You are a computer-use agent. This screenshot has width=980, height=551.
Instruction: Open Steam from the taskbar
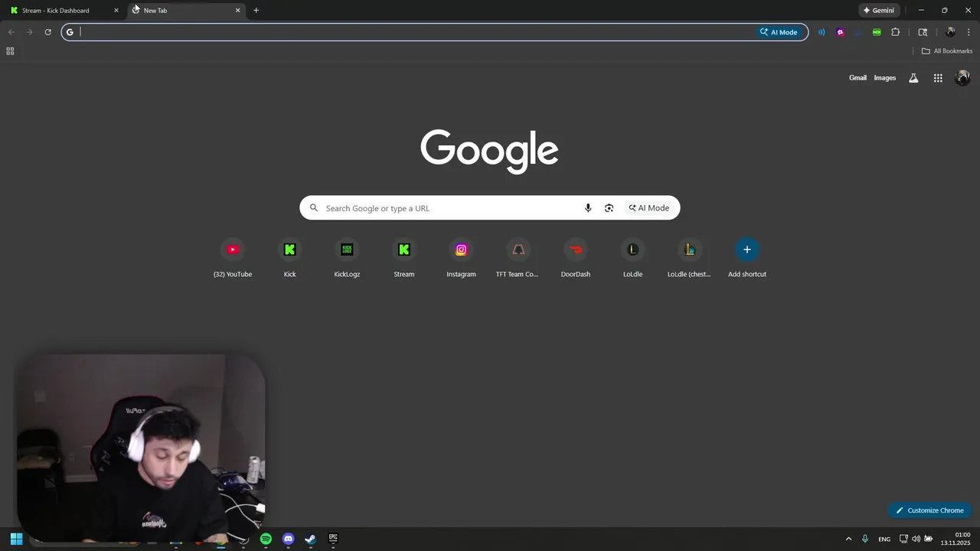[310, 539]
